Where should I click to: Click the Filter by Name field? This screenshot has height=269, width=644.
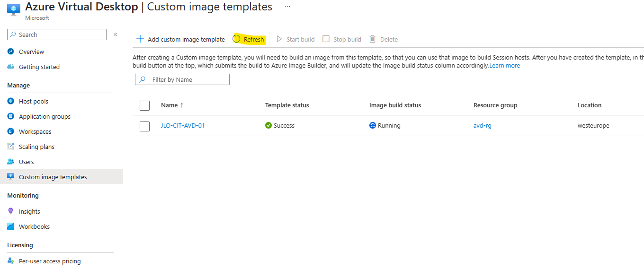coord(182,79)
